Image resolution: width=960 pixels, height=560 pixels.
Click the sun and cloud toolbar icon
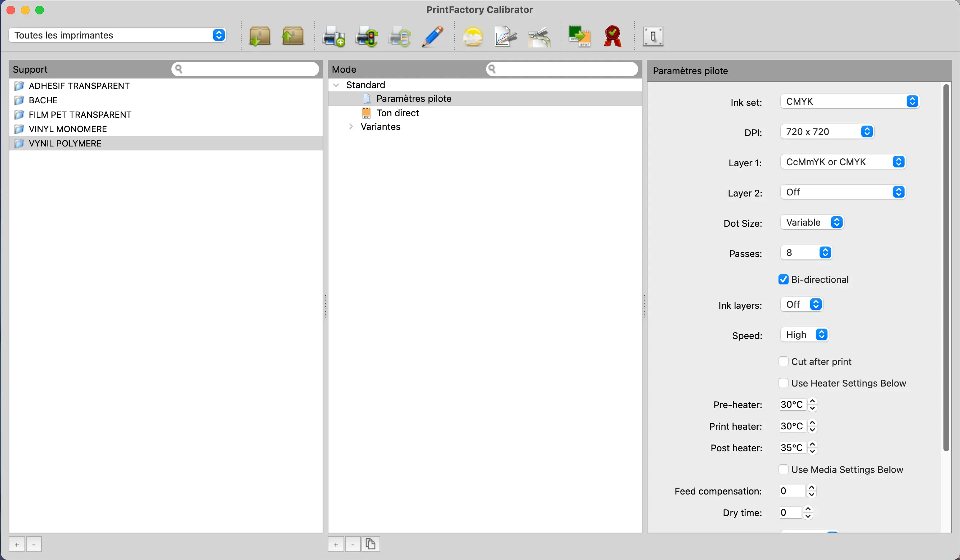tap(473, 37)
